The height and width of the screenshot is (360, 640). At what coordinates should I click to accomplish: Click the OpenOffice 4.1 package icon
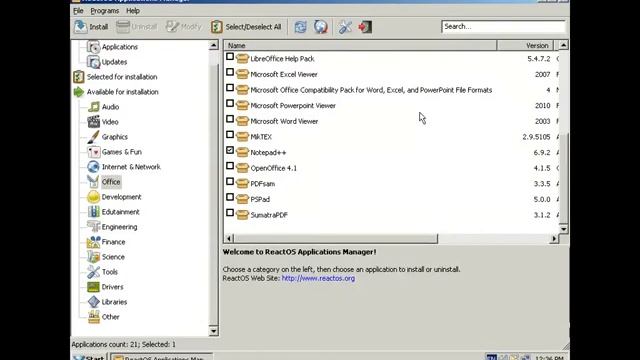tap(242, 168)
